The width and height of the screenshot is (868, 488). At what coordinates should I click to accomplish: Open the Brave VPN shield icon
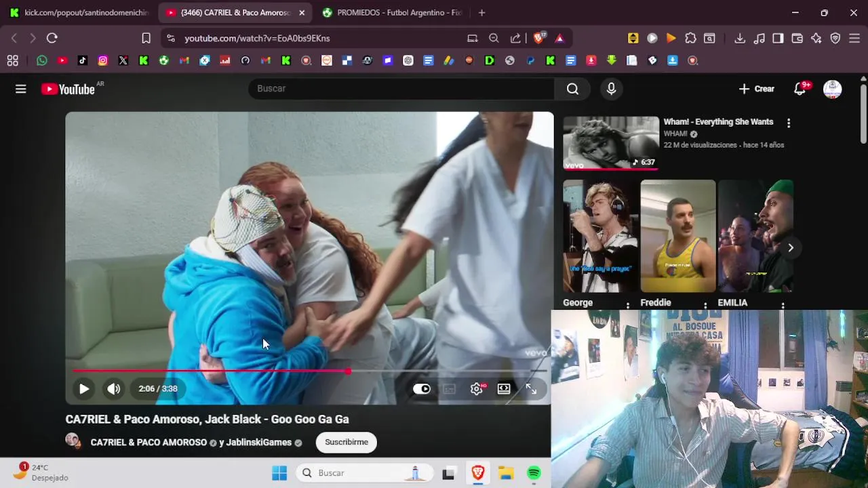tap(835, 38)
